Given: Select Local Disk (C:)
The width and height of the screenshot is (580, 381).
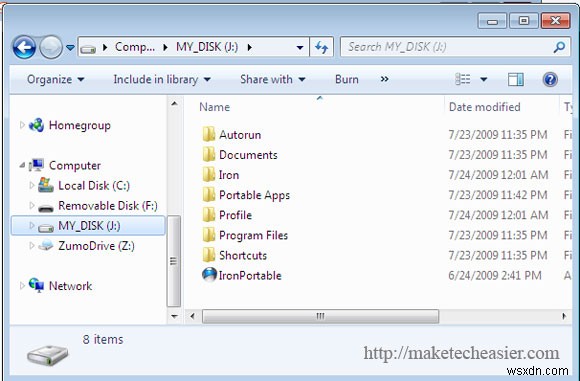Looking at the screenshot, I should (x=94, y=185).
